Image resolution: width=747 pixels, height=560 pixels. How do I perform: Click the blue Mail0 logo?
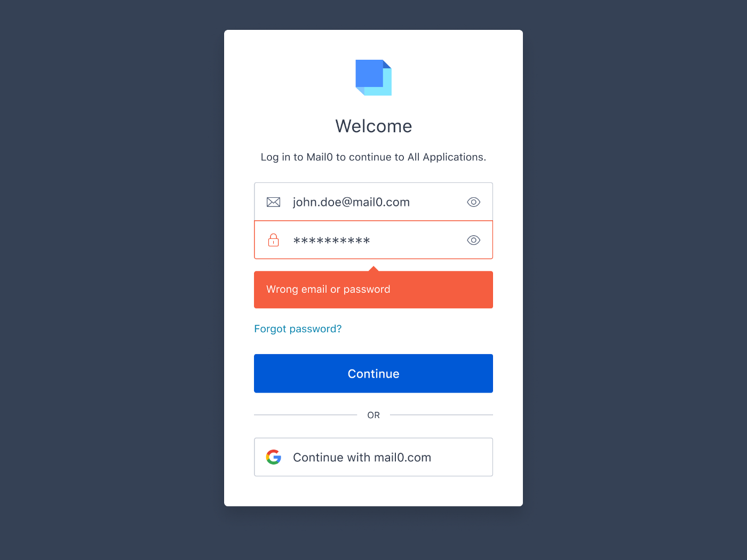pyautogui.click(x=373, y=78)
